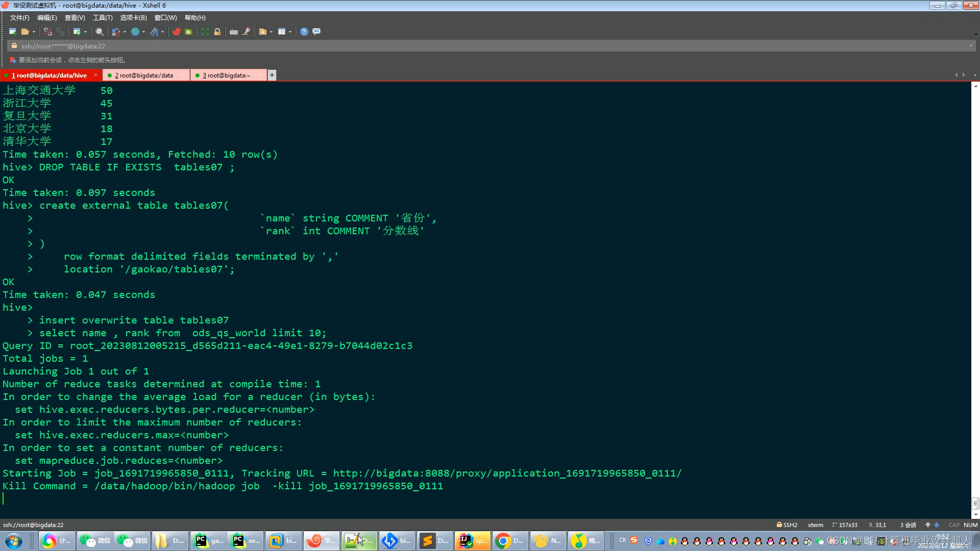Click the New Session toolbar icon
This screenshot has width=980, height=551.
click(13, 32)
